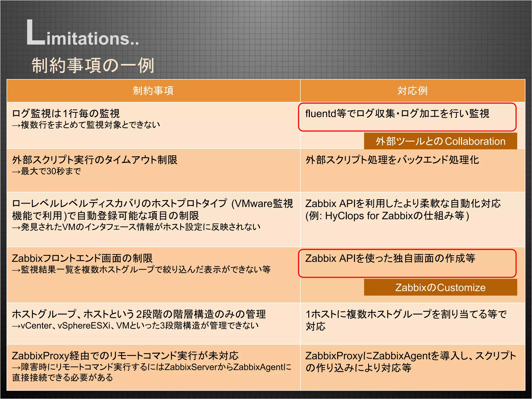532x399 pixels.
Task: Click '→発見されたVMのインタフェース情報' line
Action: (x=136, y=227)
